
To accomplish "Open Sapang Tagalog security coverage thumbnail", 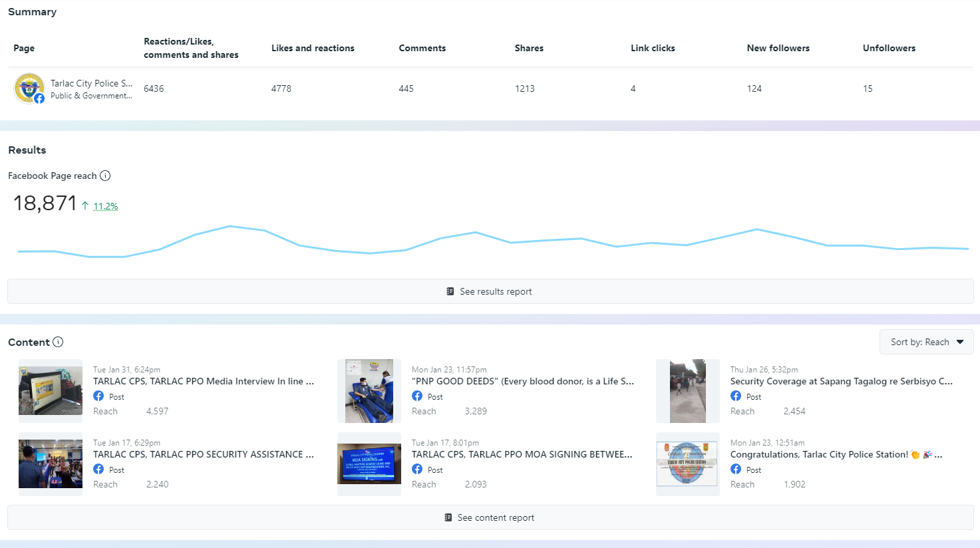I will click(x=688, y=391).
